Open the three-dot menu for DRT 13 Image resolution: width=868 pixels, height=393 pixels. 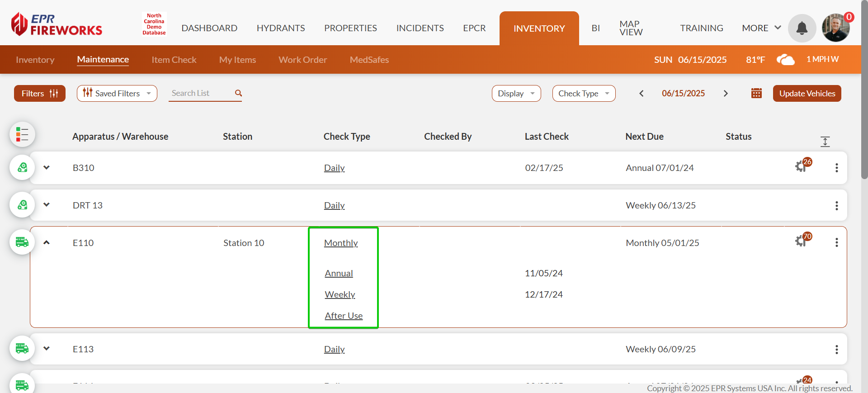pos(836,205)
